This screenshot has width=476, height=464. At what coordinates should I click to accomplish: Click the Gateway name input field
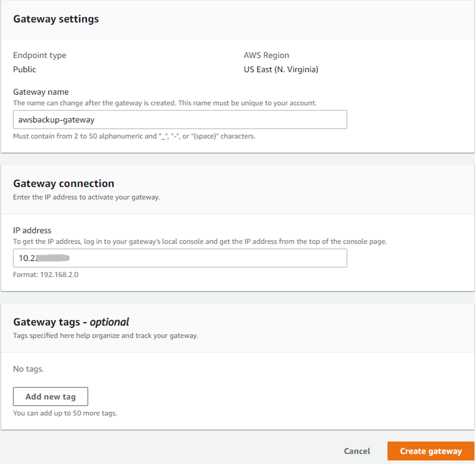point(180,119)
